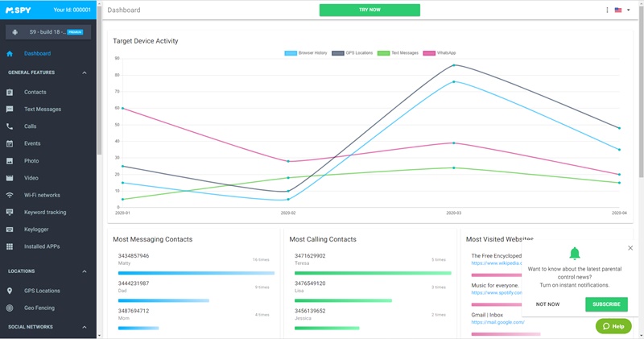The height and width of the screenshot is (339, 644).
Task: Click the green TRY NOW button
Action: (x=369, y=10)
